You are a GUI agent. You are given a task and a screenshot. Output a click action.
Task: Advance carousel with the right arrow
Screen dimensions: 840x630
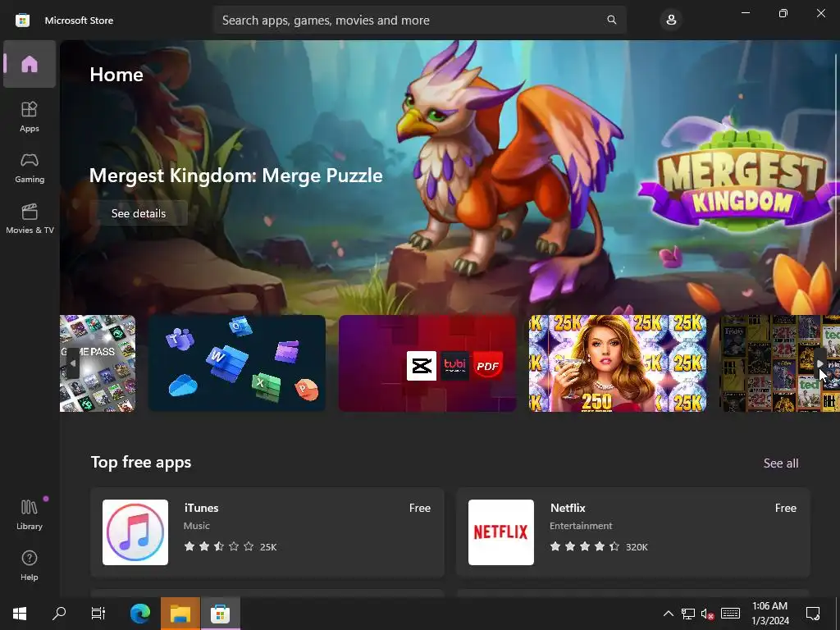coord(820,363)
